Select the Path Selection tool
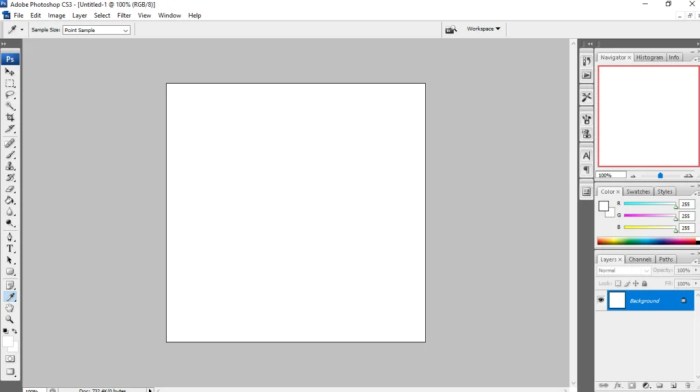 point(10,260)
